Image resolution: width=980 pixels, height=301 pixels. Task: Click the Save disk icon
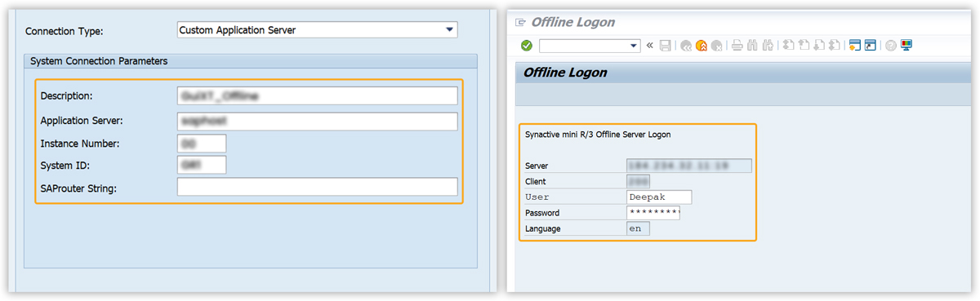click(666, 46)
